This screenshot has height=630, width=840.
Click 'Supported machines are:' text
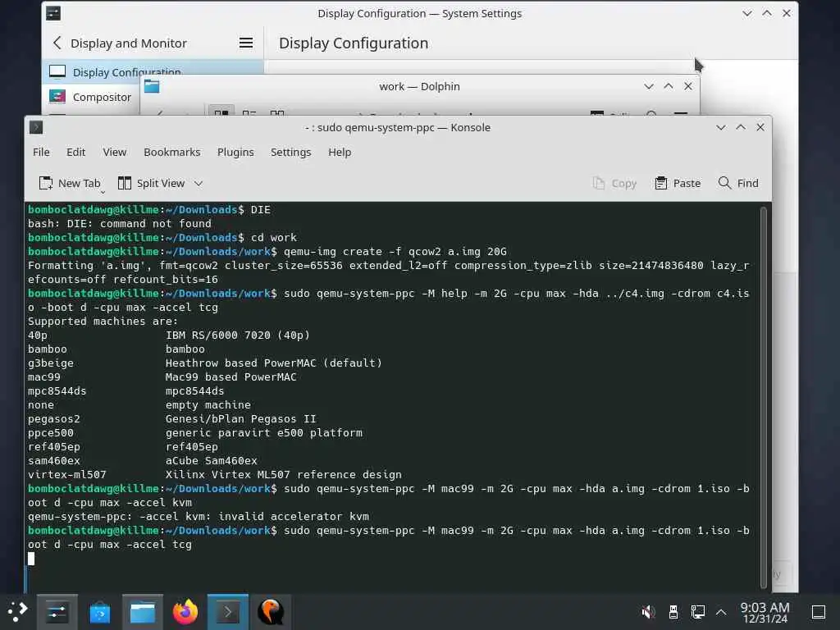(x=103, y=321)
